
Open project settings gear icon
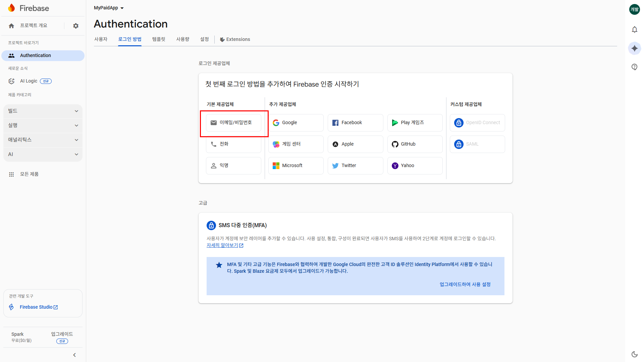(76, 26)
